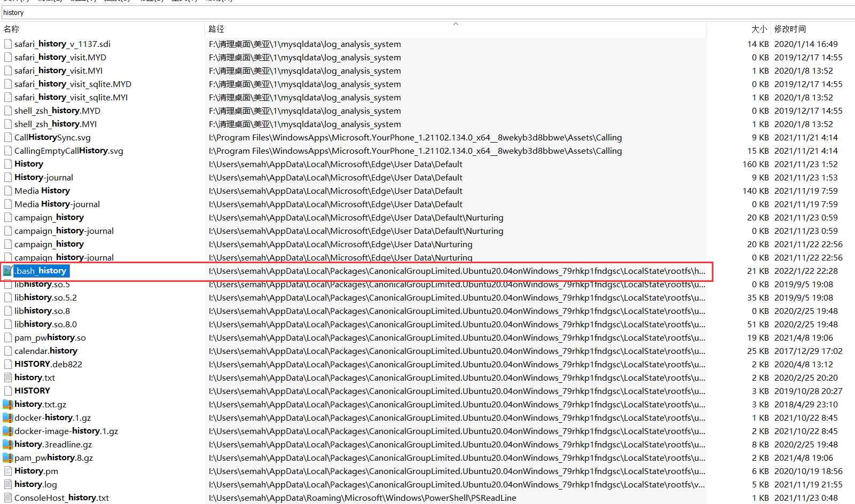The width and height of the screenshot is (855, 504).
Task: Click the .bash_history file icon
Action: [7, 271]
